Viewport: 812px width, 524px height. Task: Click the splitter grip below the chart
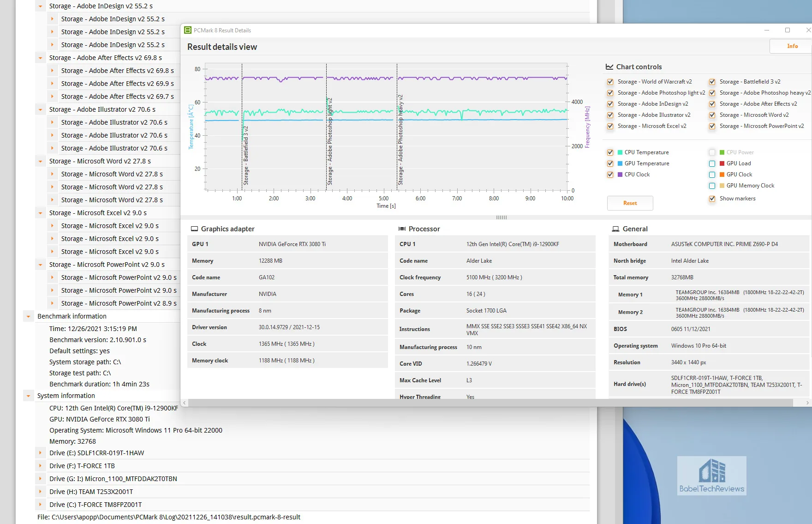click(x=502, y=217)
